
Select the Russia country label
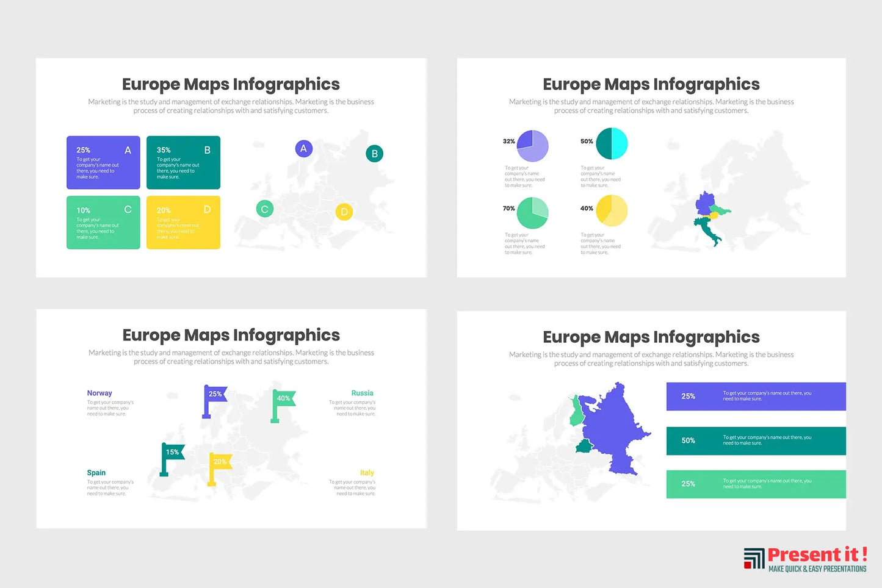pyautogui.click(x=362, y=393)
